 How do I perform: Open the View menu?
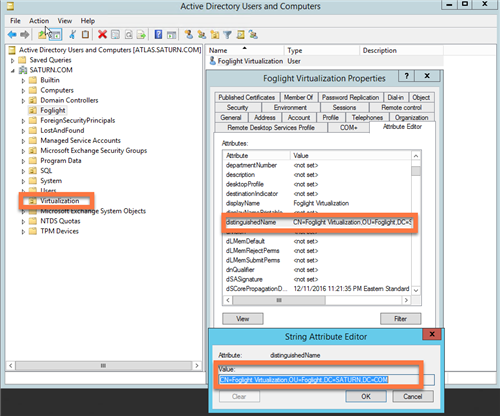point(65,21)
